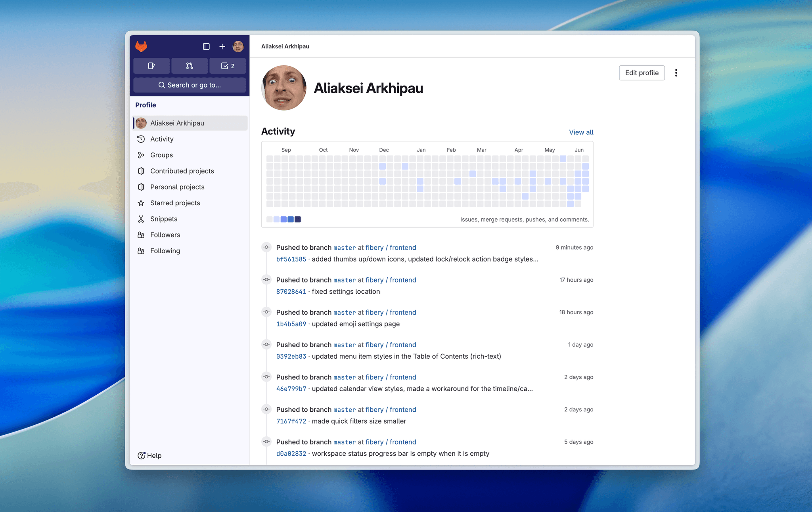Toggle the sidebar collapse icon
The width and height of the screenshot is (812, 512).
point(206,46)
